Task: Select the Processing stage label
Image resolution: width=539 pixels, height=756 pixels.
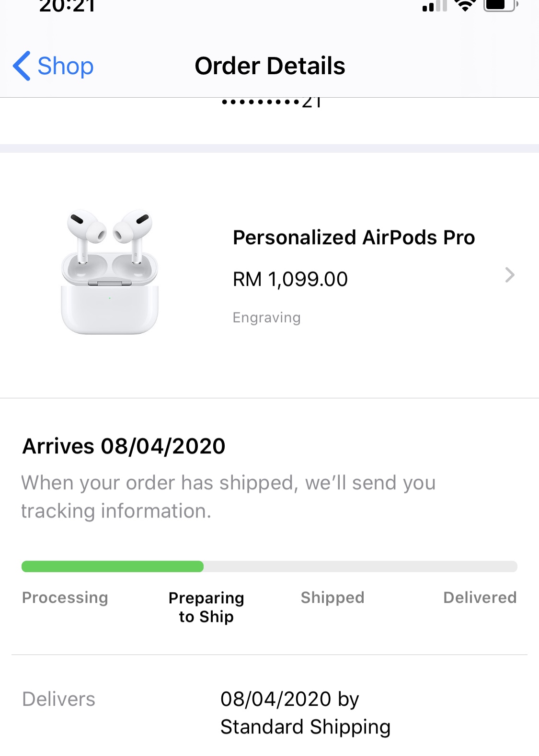Action: point(65,598)
